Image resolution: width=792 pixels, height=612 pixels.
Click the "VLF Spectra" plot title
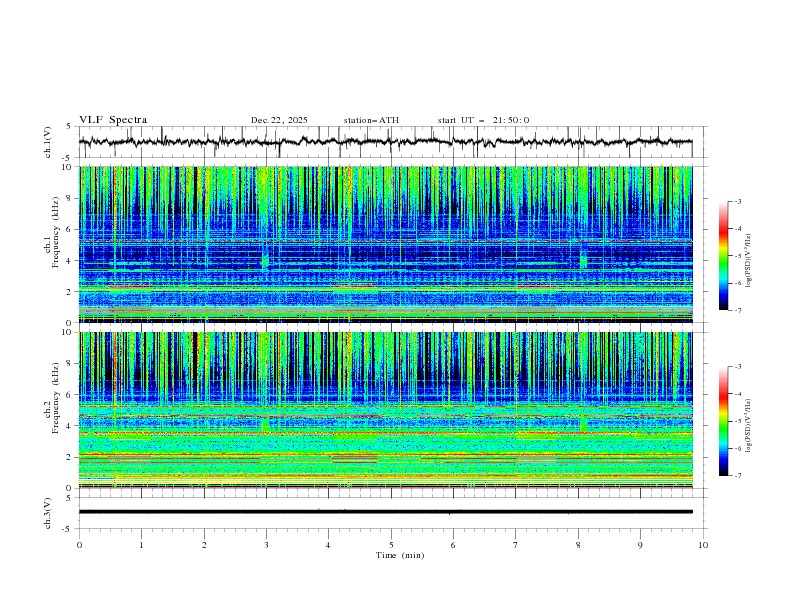coord(113,120)
